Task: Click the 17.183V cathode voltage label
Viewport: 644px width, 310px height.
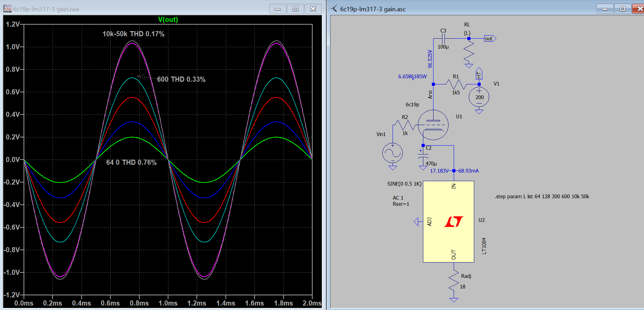Action: [439, 171]
